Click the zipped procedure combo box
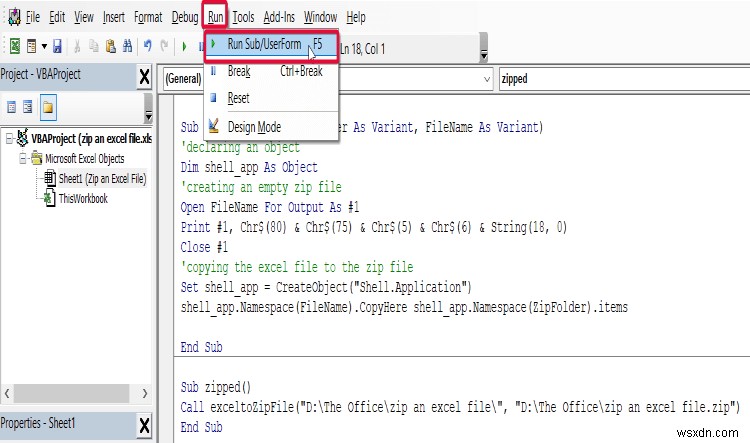This screenshot has height=443, width=750. 624,79
